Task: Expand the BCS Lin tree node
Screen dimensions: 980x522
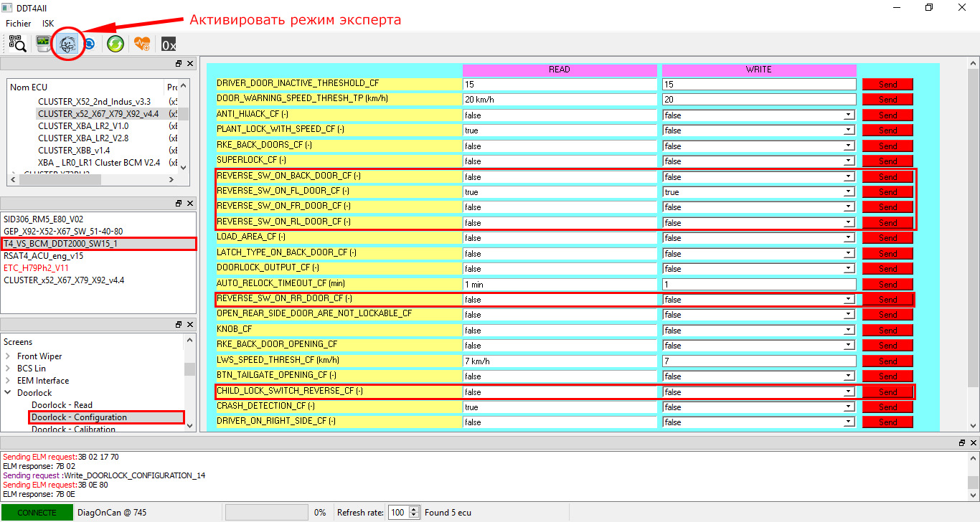Action: (8, 369)
